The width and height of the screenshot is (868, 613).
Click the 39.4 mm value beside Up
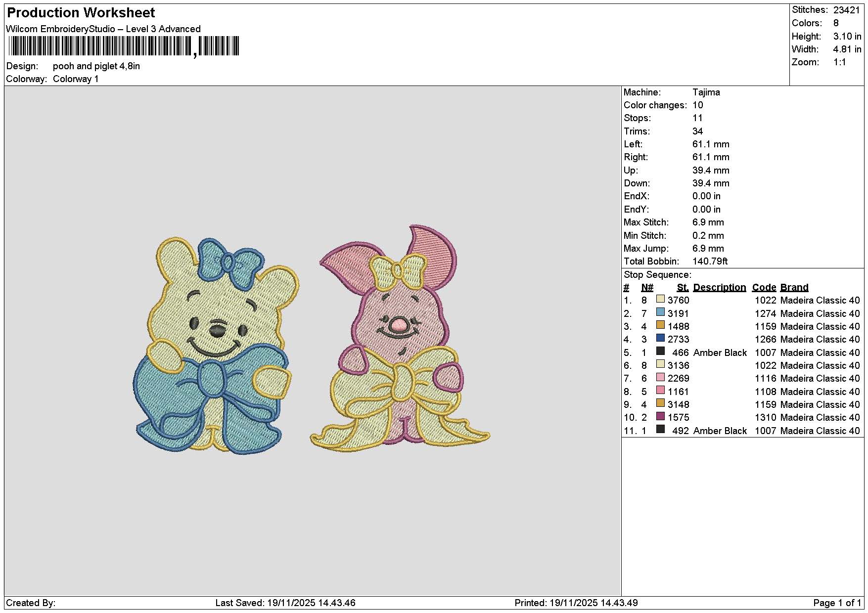click(711, 170)
